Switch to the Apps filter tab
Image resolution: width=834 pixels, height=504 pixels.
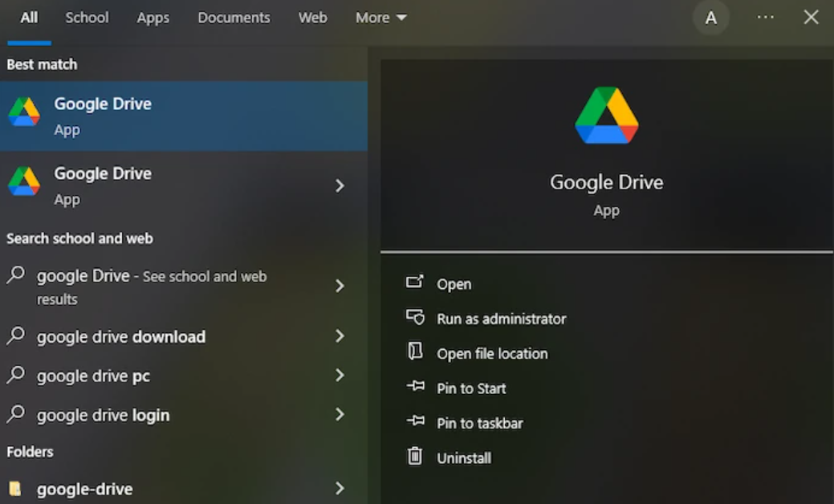point(152,17)
